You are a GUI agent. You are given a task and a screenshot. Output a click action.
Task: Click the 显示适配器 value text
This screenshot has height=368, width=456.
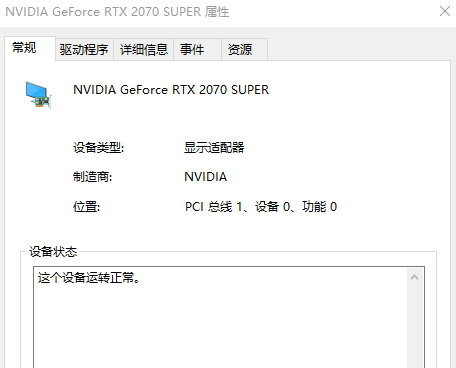[214, 147]
